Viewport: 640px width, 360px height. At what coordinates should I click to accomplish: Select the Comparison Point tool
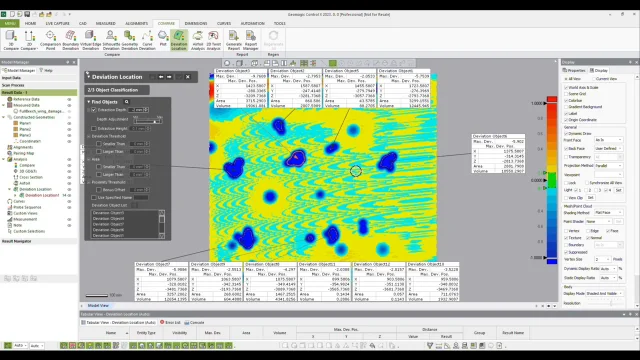(50, 40)
